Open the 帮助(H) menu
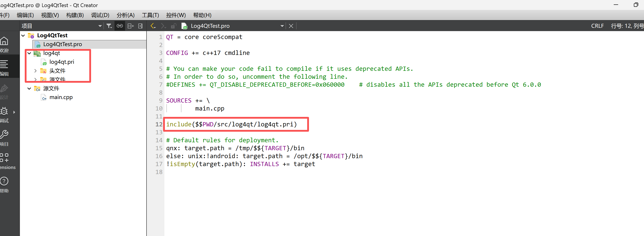Screen dimensions: 644x236 point(202,15)
